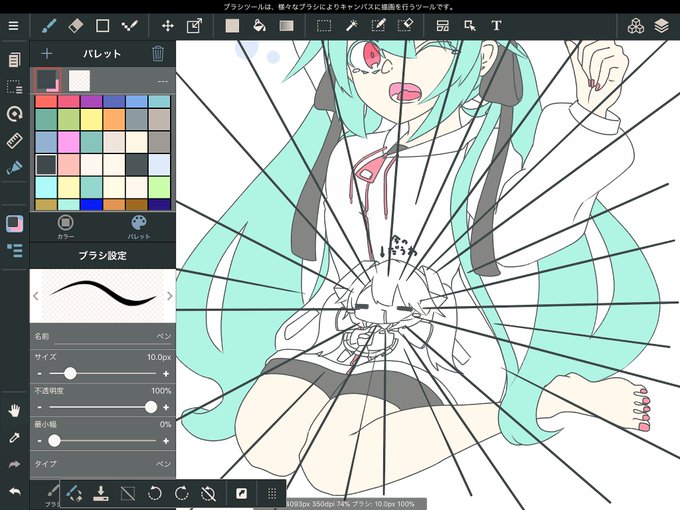Viewport: 680px width, 510px height.
Task: Select the selection pen tool
Action: [378, 26]
